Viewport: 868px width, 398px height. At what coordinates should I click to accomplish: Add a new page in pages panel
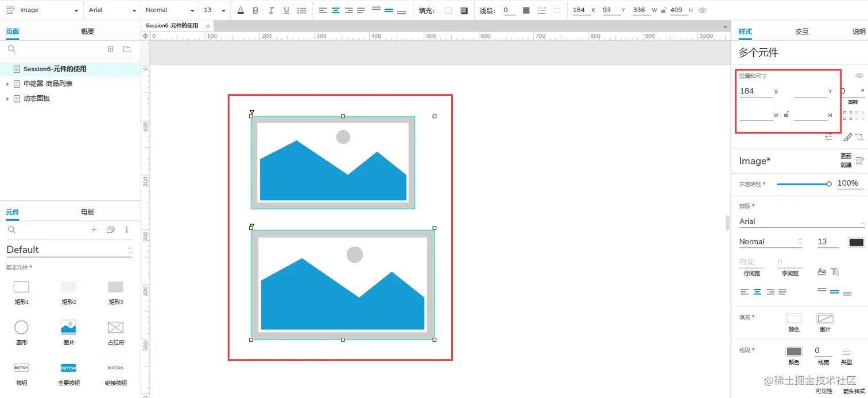click(111, 49)
